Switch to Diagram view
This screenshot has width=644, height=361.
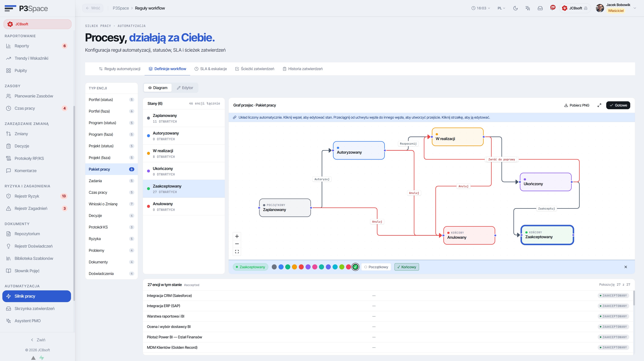pyautogui.click(x=158, y=88)
